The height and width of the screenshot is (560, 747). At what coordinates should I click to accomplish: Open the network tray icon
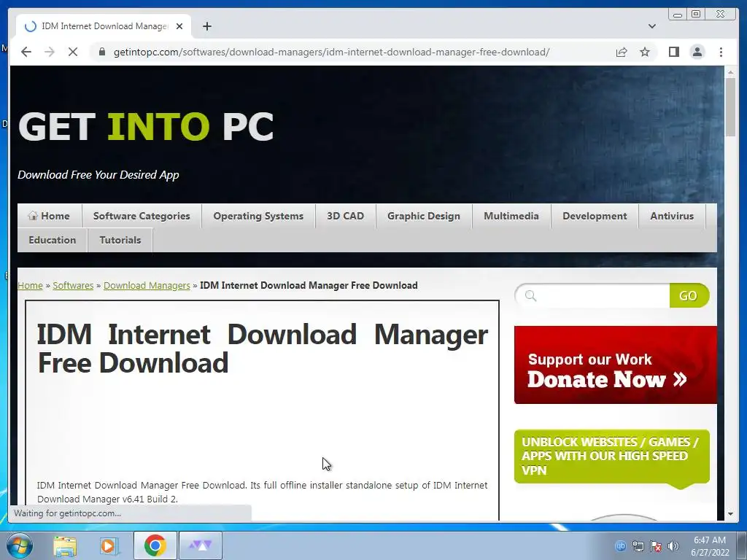pos(638,546)
